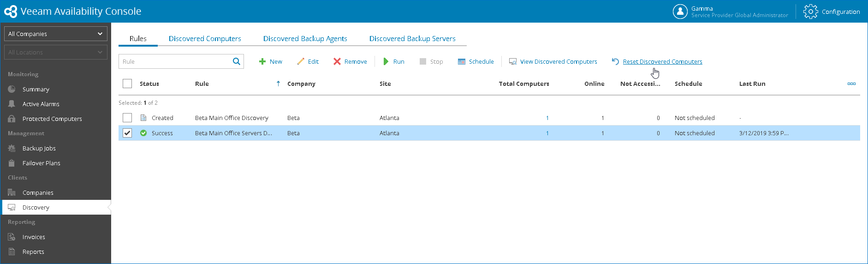Screen dimensions: 868x264
Task: Click the Failover Plans clipboard icon
Action: pyautogui.click(x=12, y=163)
